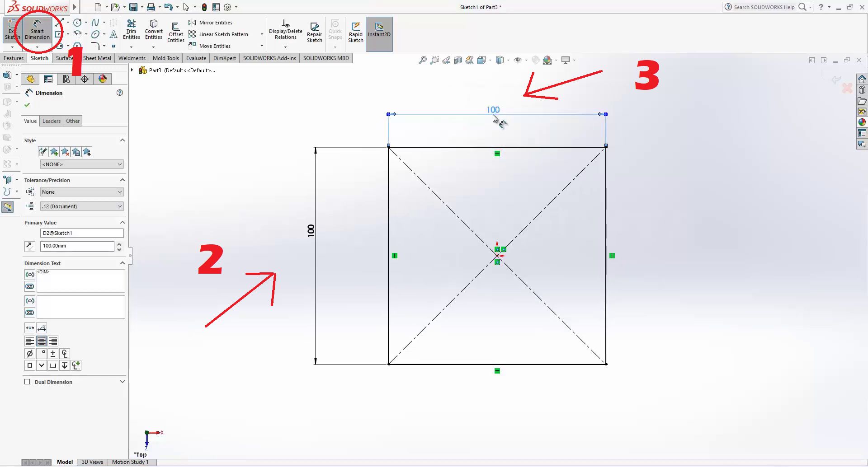
Task: Click the 100.00mm primary value field
Action: 77,246
